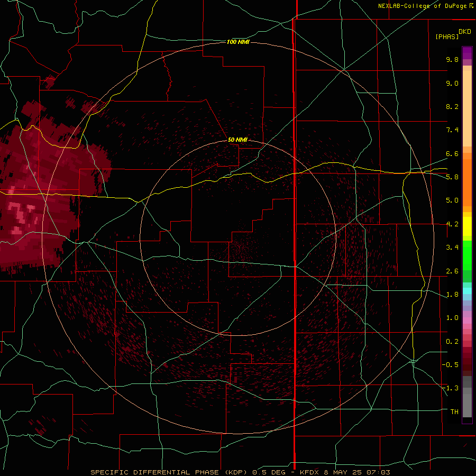Click the 3.4 value on the color scale
Image resolution: width=476 pixels, height=476 pixels.
click(x=452, y=248)
